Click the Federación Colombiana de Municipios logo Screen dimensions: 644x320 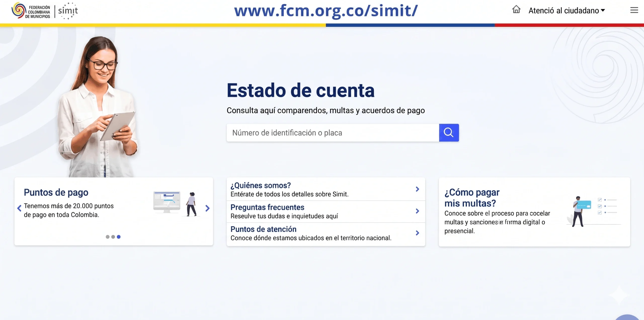coord(31,11)
